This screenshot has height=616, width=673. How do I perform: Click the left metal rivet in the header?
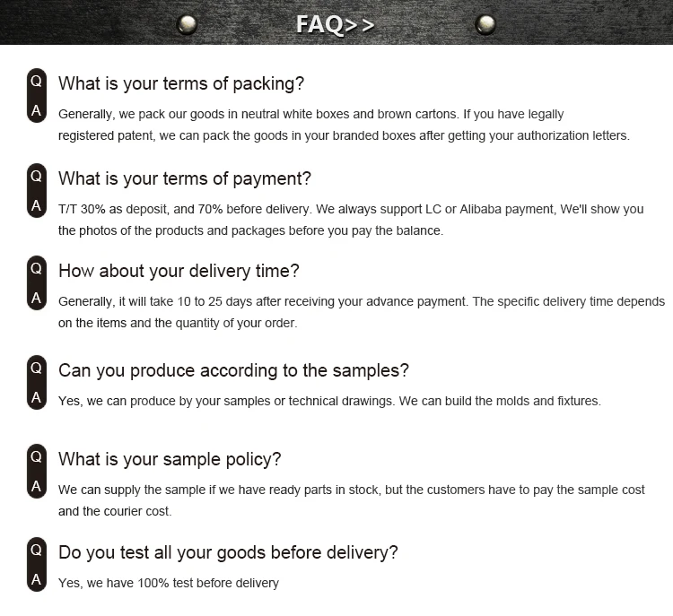pos(188,24)
